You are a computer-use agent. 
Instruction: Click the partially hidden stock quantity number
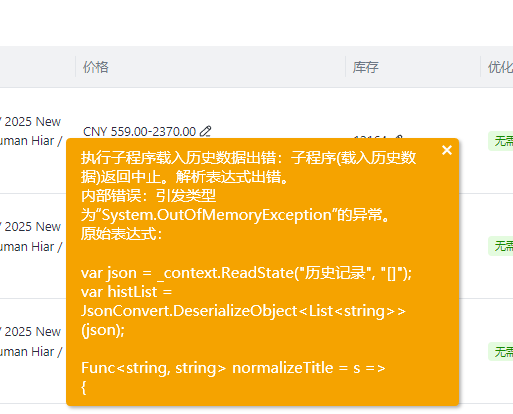(370, 136)
